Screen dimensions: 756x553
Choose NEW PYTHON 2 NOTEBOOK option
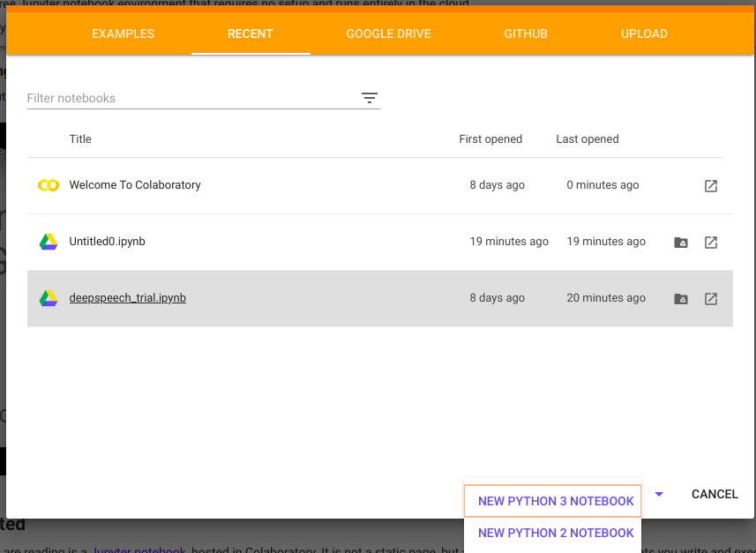point(552,533)
